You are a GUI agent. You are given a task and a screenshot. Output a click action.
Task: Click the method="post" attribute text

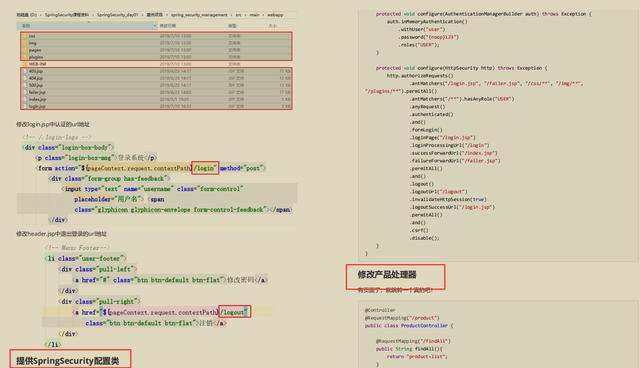(x=242, y=168)
